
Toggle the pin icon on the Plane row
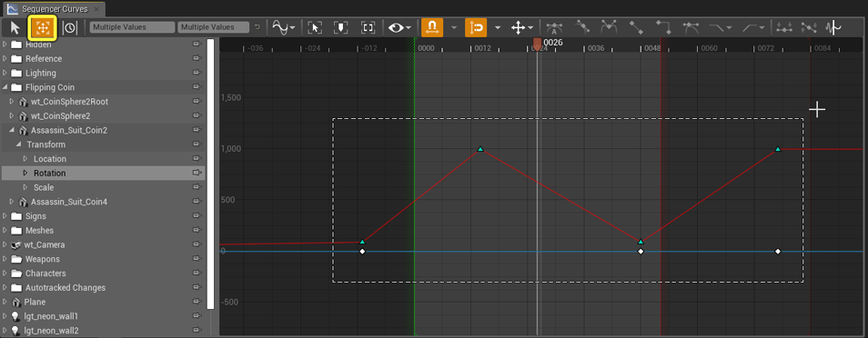click(x=197, y=302)
